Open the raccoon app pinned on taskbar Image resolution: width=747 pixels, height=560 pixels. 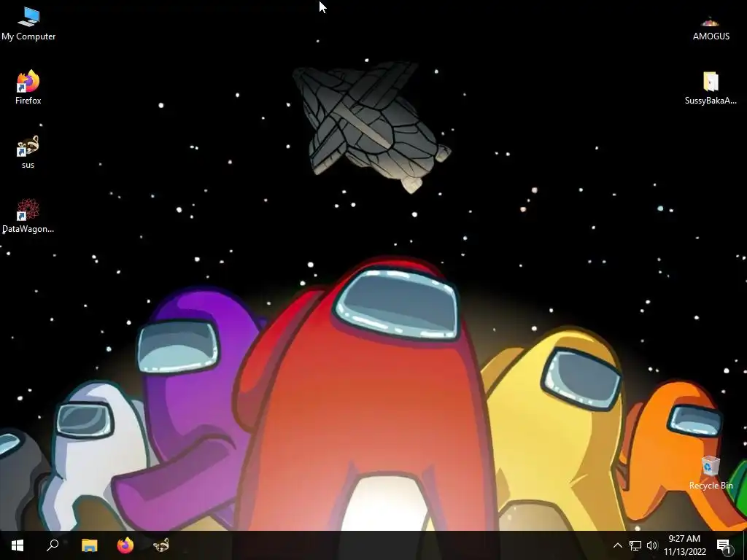(x=161, y=545)
